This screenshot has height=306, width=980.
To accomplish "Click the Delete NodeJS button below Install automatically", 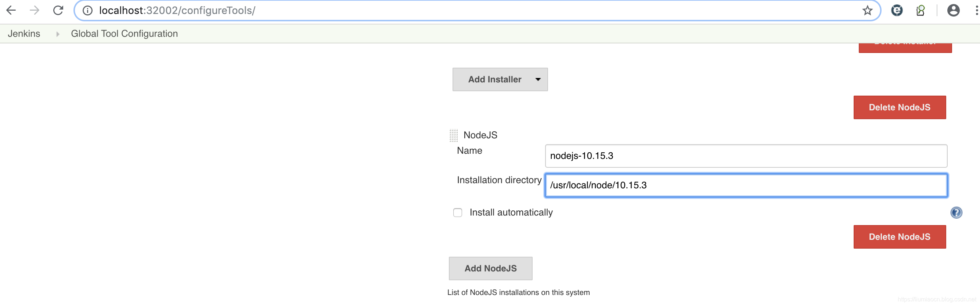I will tap(899, 237).
